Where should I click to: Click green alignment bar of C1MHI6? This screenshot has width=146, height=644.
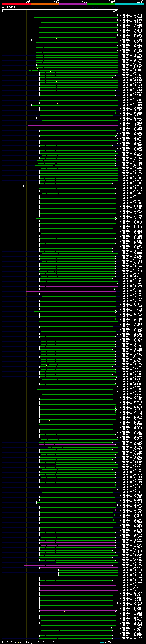(x=60, y=15)
